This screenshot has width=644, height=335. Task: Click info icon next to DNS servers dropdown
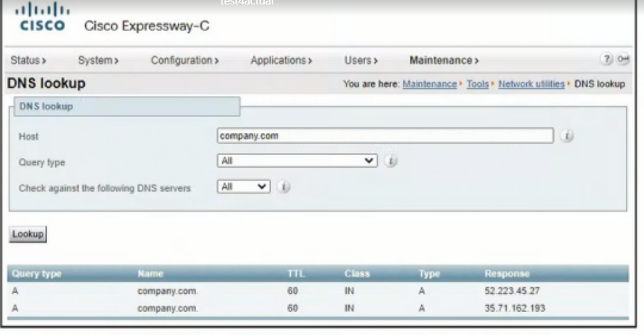pyautogui.click(x=284, y=187)
